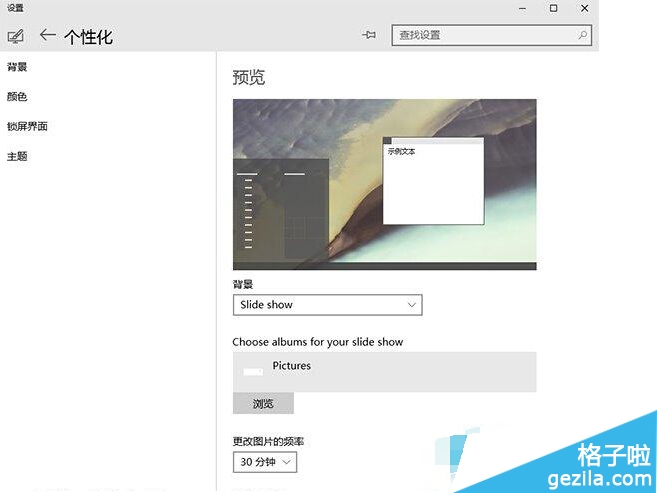This screenshot has height=493, width=657.
Task: Open the 背景 section in sidebar
Action: (17, 67)
